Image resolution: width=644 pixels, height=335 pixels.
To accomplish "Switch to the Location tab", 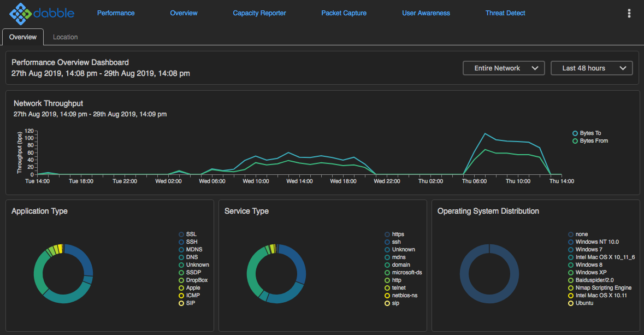I will (65, 37).
